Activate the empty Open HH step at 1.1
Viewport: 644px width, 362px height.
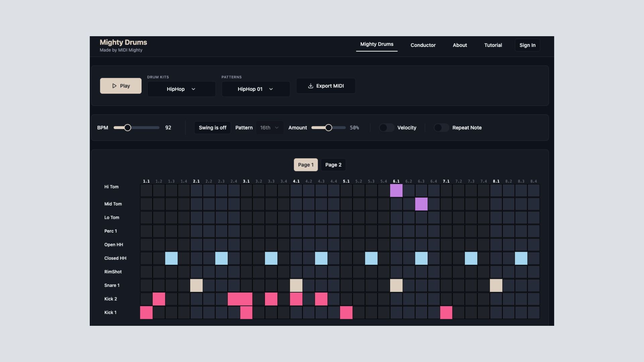click(146, 245)
